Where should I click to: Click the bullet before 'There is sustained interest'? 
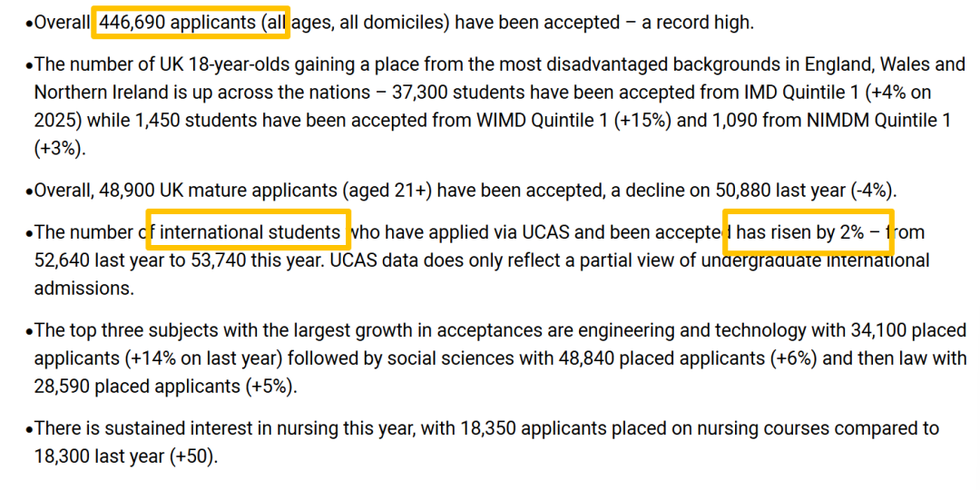pos(29,429)
